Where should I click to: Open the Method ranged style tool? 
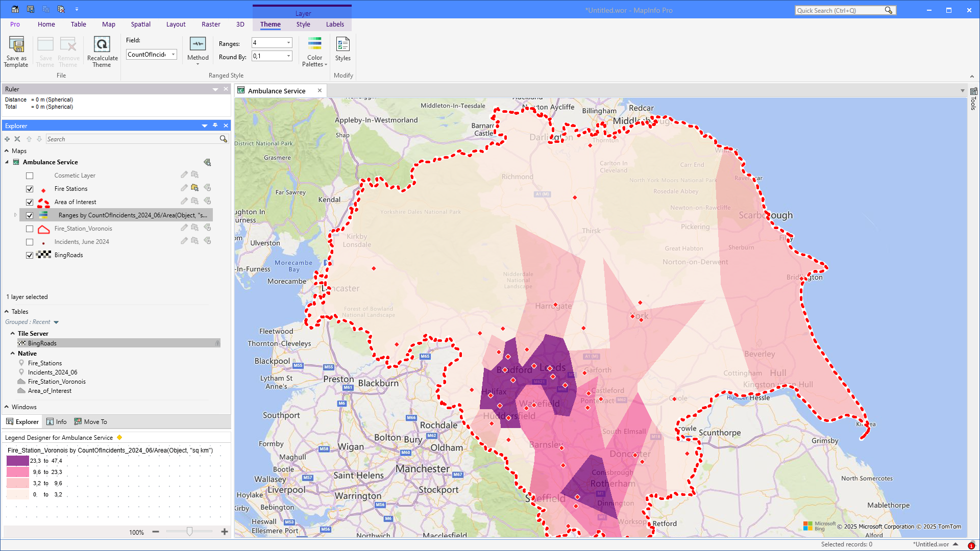click(198, 45)
